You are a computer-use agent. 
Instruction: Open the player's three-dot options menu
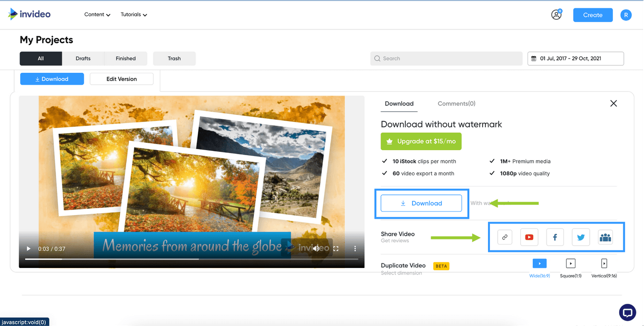pyautogui.click(x=355, y=248)
